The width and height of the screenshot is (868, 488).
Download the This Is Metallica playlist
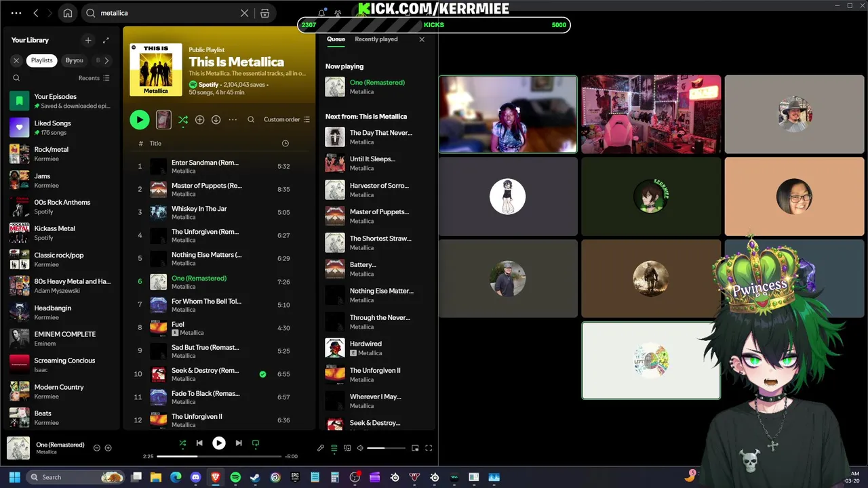click(x=216, y=120)
